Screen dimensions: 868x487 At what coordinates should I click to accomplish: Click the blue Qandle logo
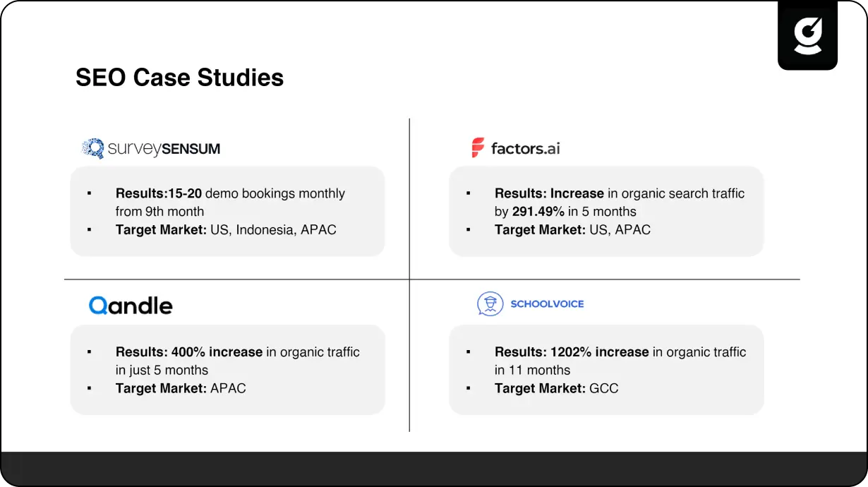(131, 305)
